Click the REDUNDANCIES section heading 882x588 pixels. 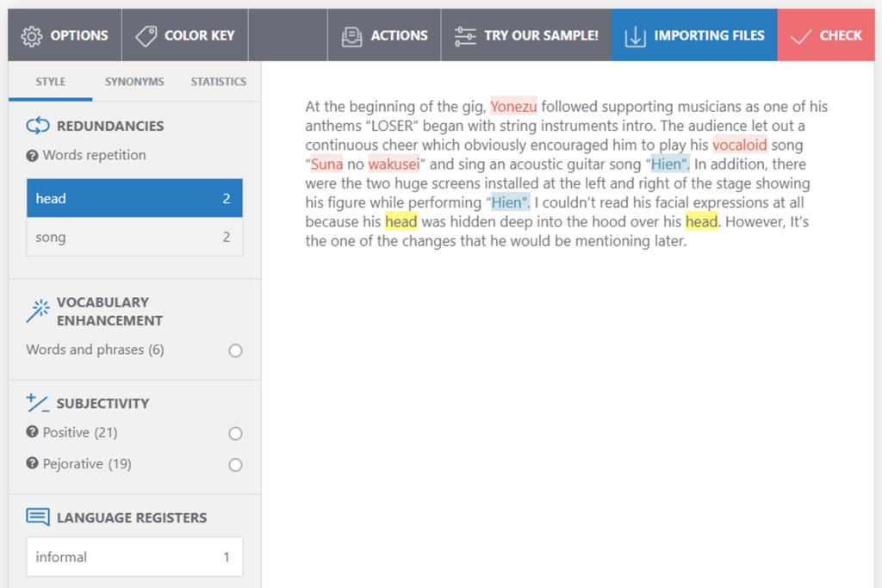(x=110, y=126)
